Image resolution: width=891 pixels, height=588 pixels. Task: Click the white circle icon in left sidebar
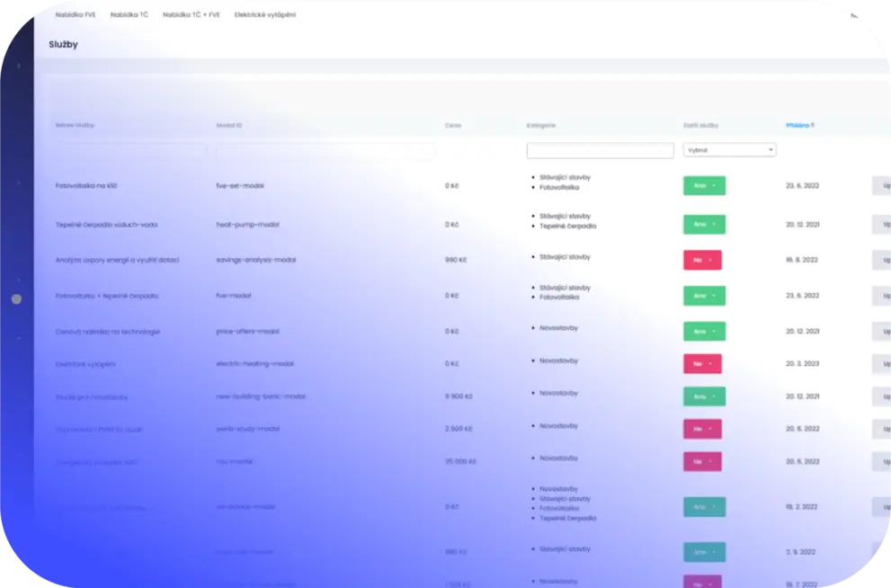(16, 298)
